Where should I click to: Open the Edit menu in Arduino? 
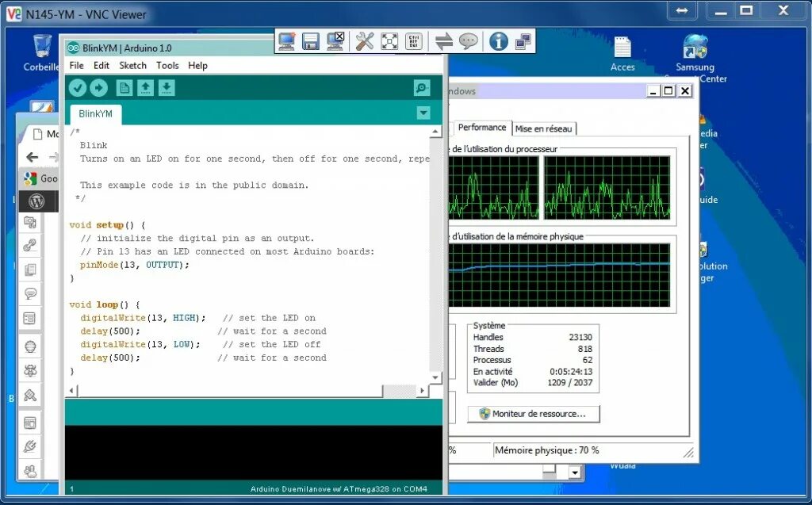pyautogui.click(x=101, y=65)
